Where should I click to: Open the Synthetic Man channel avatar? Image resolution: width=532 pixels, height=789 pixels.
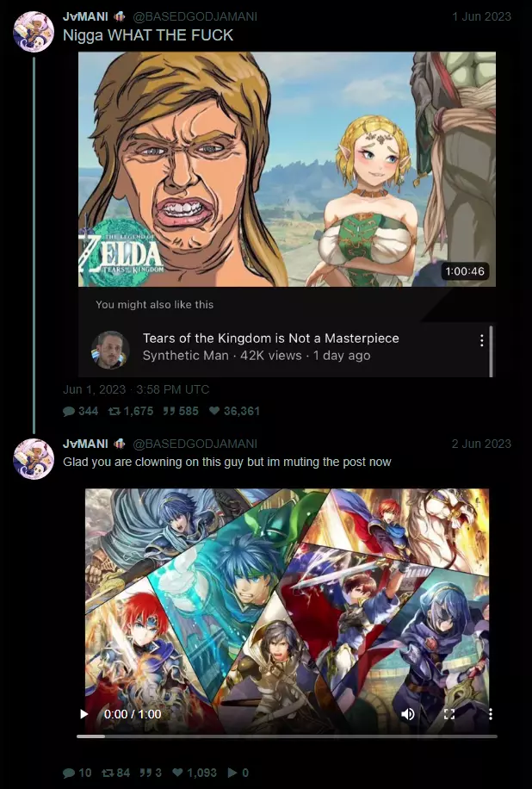click(x=110, y=350)
